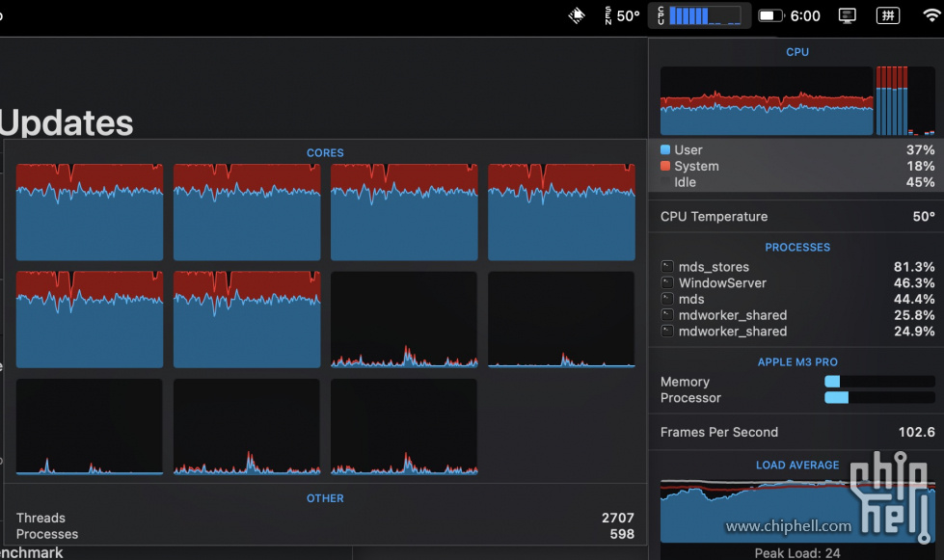This screenshot has height=560, width=944.
Task: Select the Idle 45% row
Action: 797,182
